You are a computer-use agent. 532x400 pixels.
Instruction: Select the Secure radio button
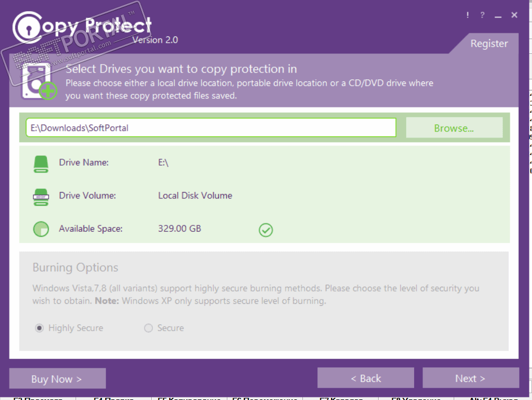click(148, 328)
